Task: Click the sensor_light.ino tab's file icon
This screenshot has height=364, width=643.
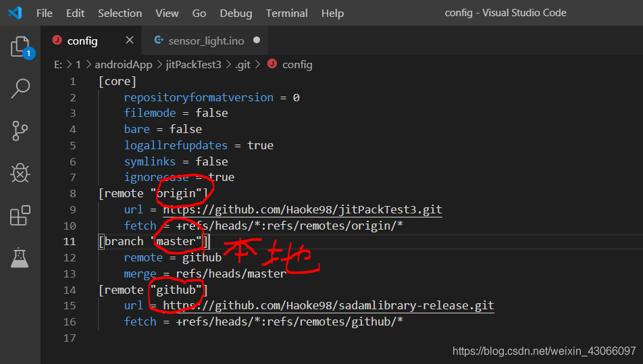Action: [158, 40]
